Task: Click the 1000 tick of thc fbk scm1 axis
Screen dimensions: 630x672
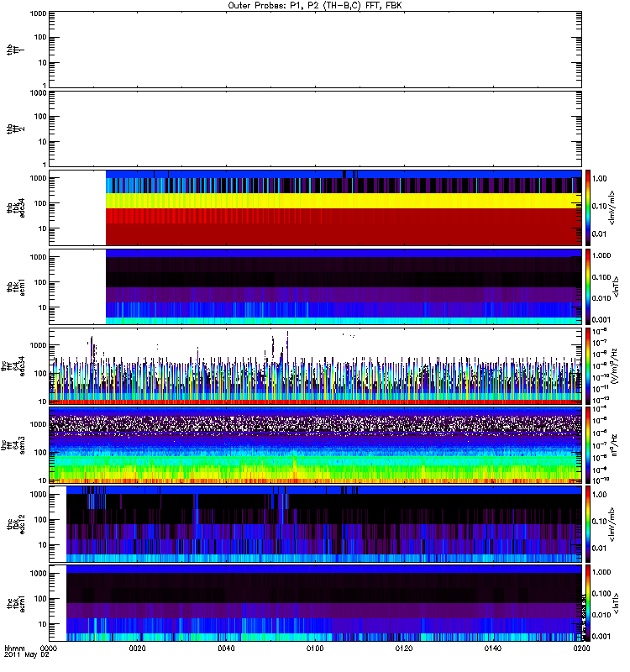Action: point(38,574)
